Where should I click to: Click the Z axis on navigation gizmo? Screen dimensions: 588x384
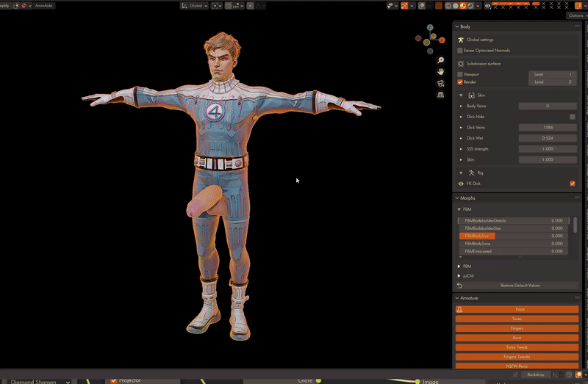pos(430,27)
